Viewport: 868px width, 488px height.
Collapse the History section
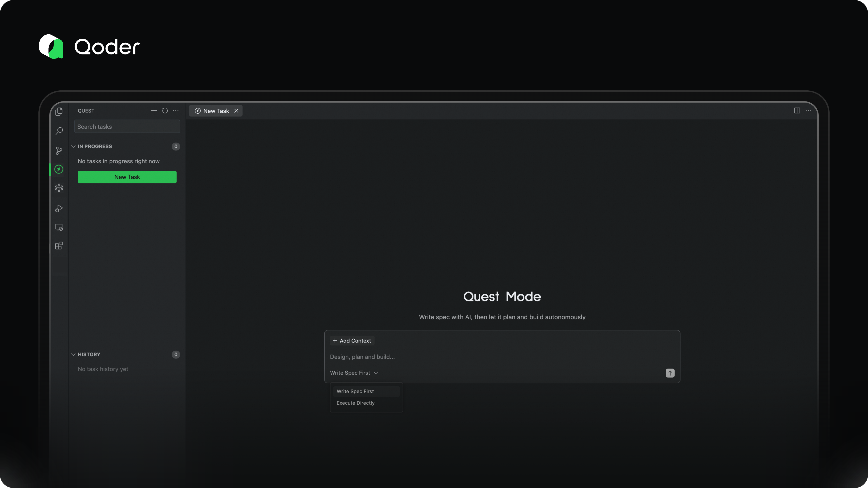tap(73, 354)
